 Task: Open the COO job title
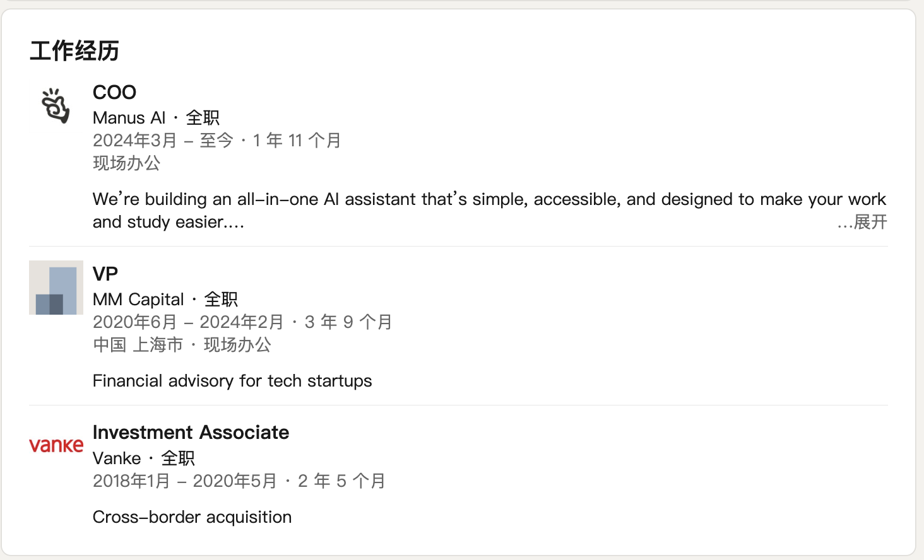click(114, 92)
